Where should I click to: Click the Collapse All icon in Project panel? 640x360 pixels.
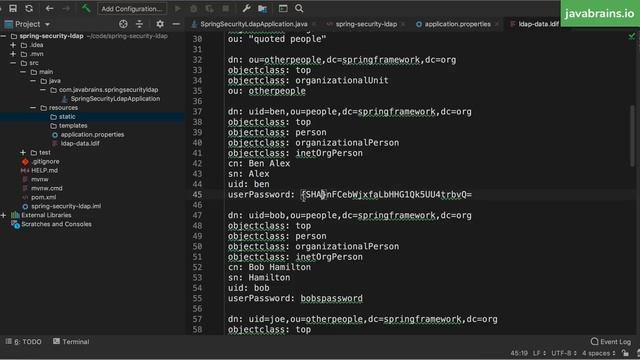point(140,24)
